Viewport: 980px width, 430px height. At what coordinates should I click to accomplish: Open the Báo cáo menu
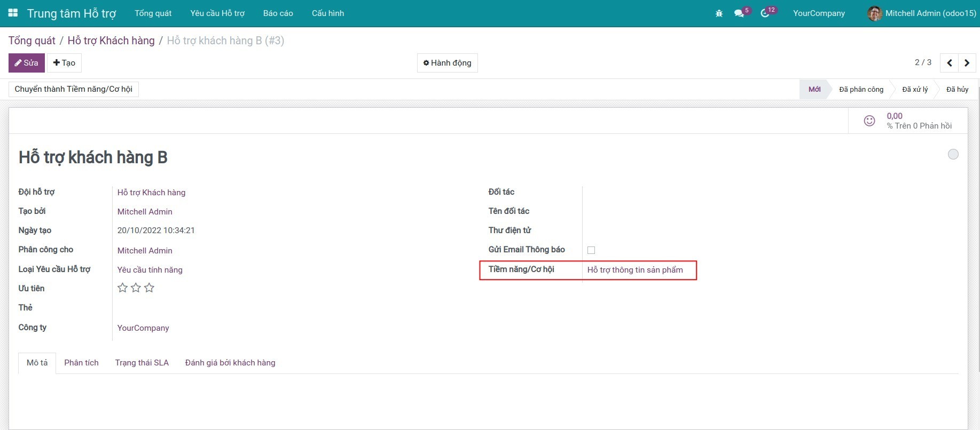[x=278, y=13]
